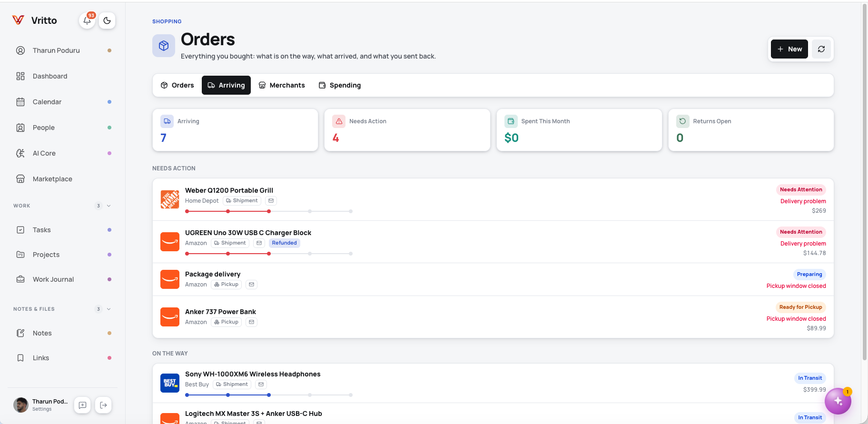Click the Preparing status badge
Image resolution: width=868 pixels, height=424 pixels.
(x=809, y=274)
